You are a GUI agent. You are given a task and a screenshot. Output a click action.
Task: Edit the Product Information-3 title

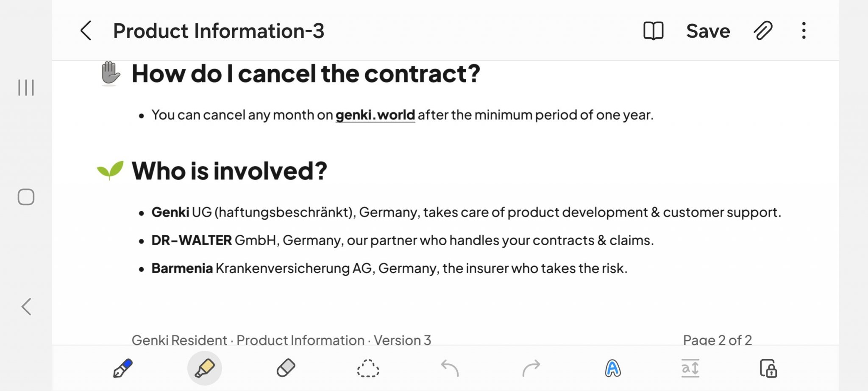(219, 31)
